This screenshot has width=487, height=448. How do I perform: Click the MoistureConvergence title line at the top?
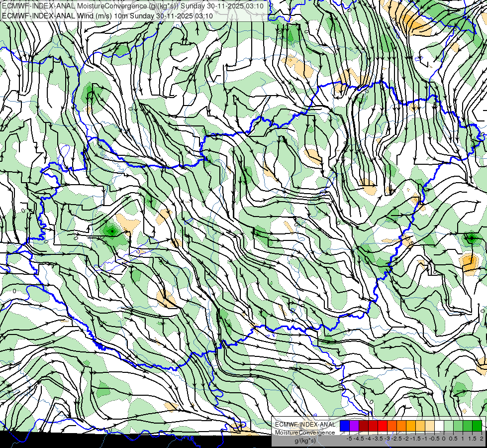coord(133,6)
